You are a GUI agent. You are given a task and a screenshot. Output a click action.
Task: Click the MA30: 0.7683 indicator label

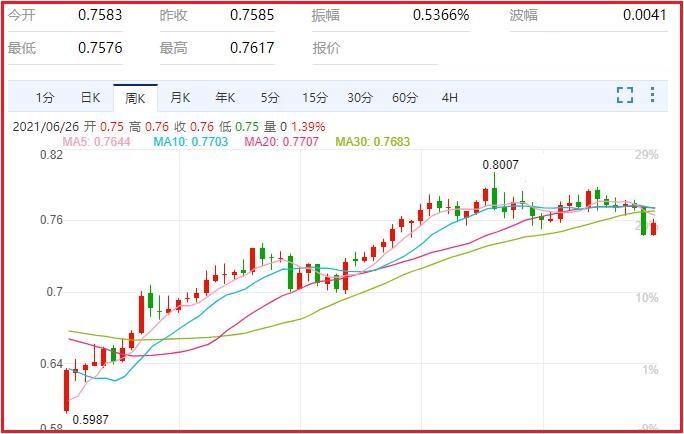[373, 141]
